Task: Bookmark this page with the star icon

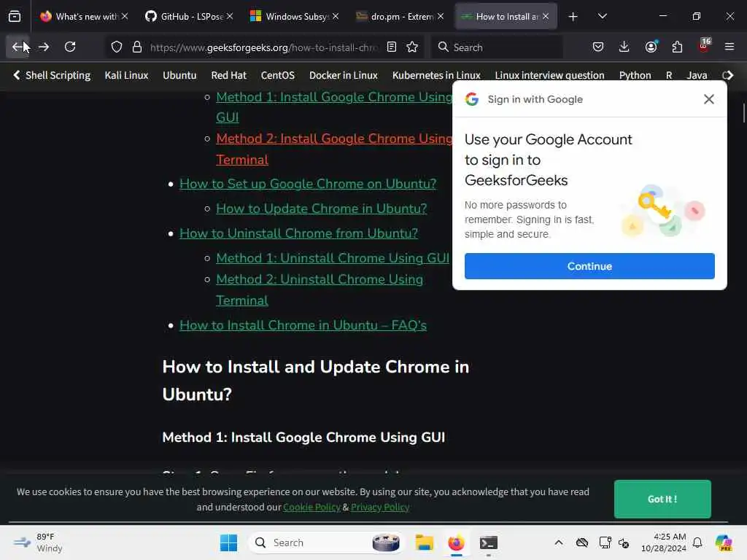Action: pyautogui.click(x=412, y=47)
